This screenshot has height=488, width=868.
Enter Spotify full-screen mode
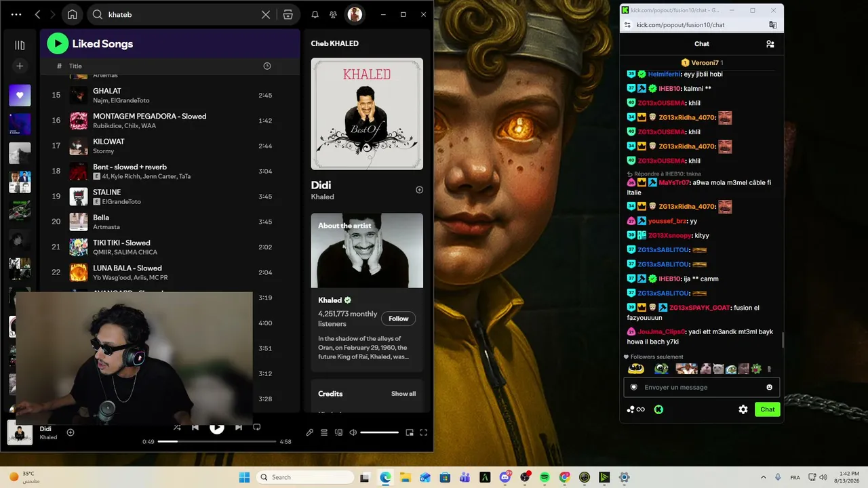[424, 432]
